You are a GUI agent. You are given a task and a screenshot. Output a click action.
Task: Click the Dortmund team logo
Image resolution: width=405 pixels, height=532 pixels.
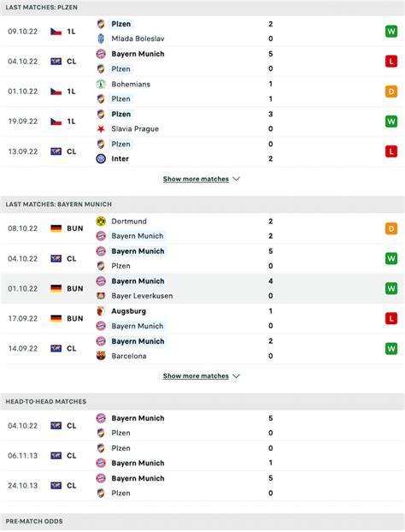pos(101,222)
